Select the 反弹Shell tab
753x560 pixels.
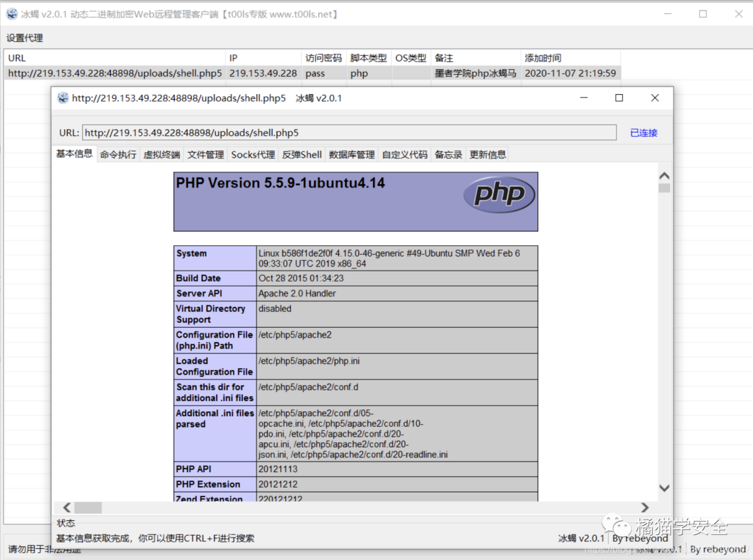coord(302,155)
